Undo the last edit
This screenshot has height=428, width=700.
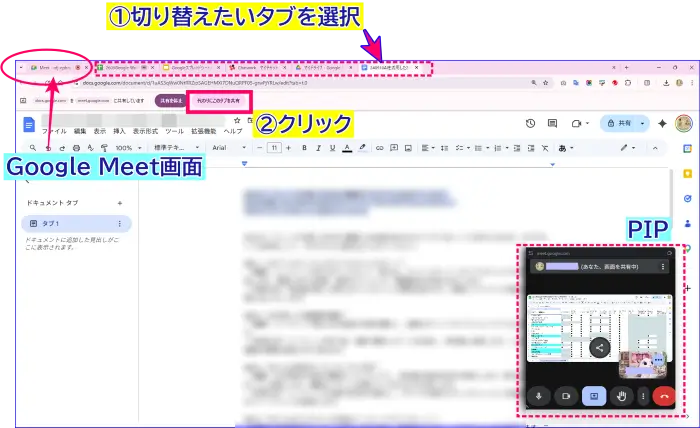click(48, 148)
